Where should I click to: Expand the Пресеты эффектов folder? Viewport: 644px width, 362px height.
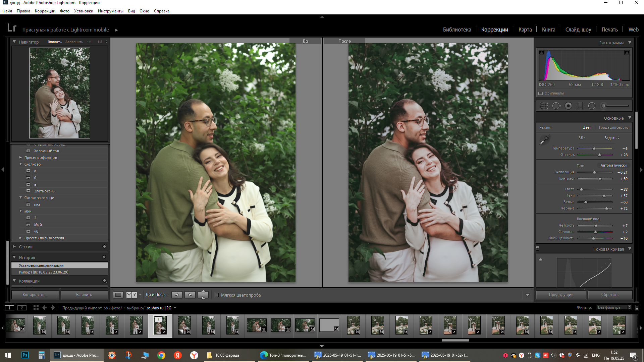click(x=20, y=157)
